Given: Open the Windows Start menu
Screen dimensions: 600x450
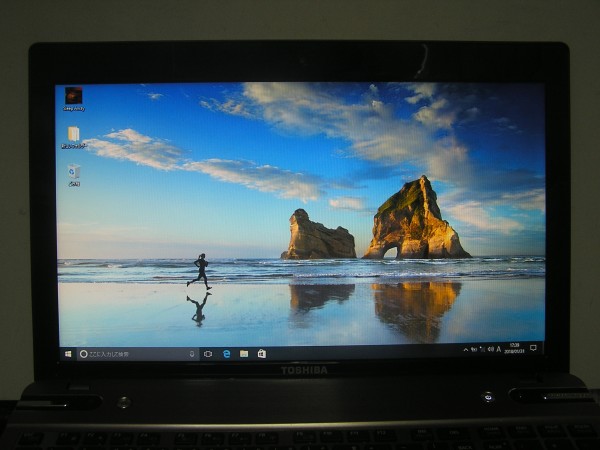Looking at the screenshot, I should click(68, 354).
